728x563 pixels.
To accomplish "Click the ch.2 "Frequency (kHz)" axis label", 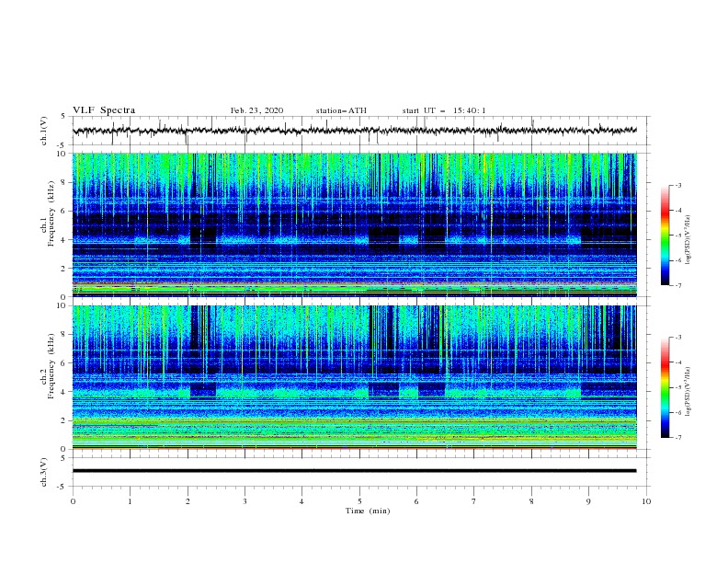I will pos(51,366).
